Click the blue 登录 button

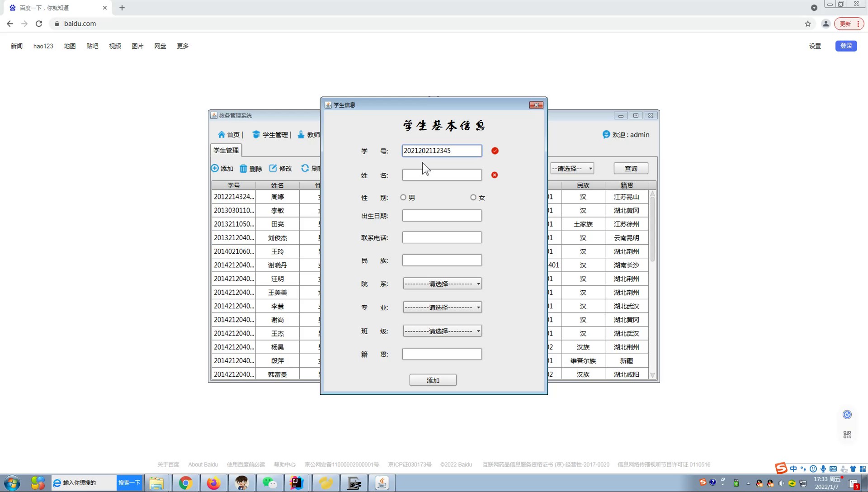tap(846, 46)
